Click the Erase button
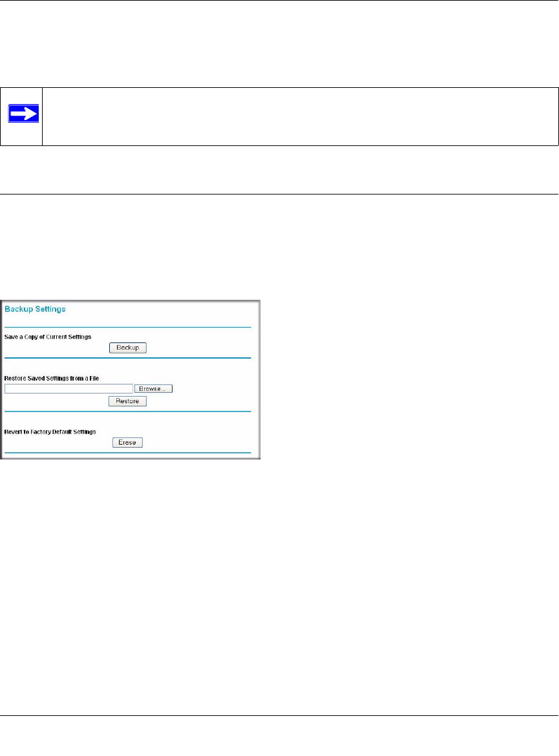559x756 pixels. (127, 443)
